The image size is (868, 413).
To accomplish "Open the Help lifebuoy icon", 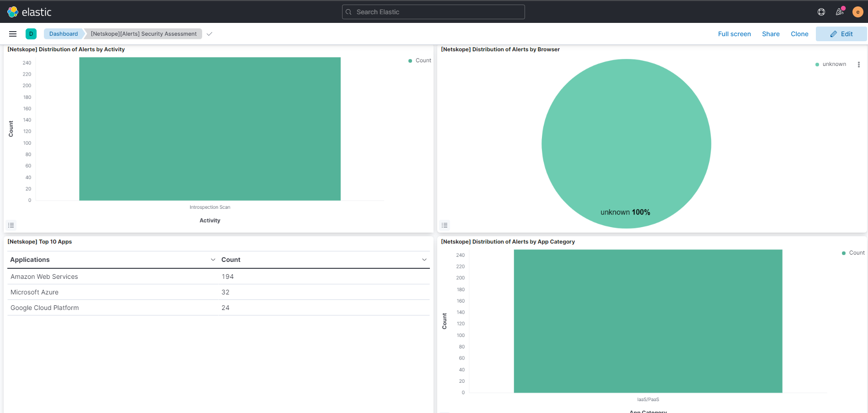I will point(821,11).
